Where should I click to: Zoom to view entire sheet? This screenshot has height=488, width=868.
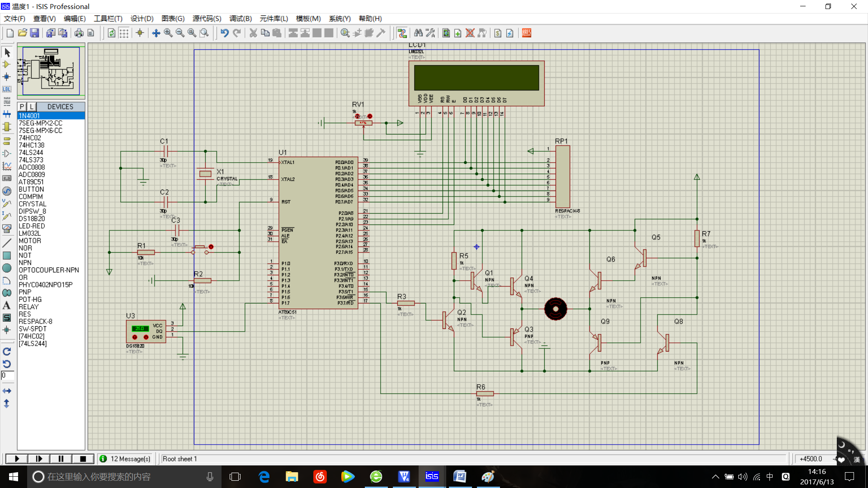coord(192,33)
